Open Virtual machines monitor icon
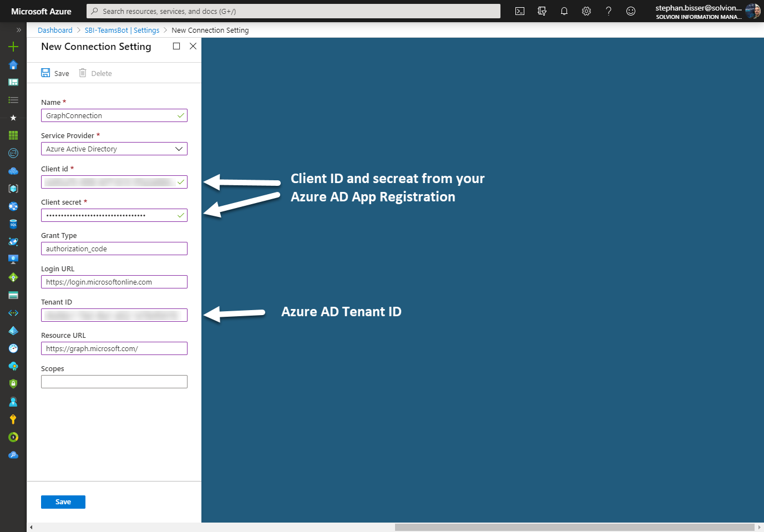The width and height of the screenshot is (764, 532). click(13, 260)
